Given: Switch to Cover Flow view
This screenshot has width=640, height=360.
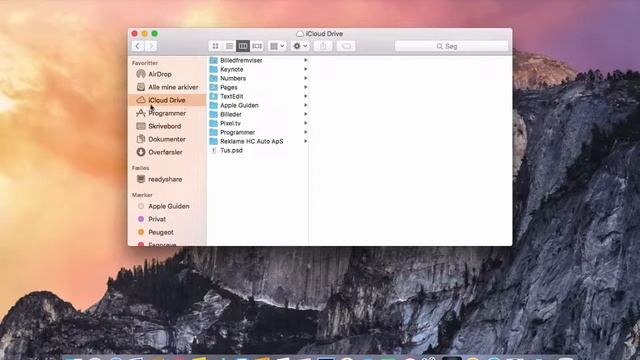Looking at the screenshot, I should [257, 46].
